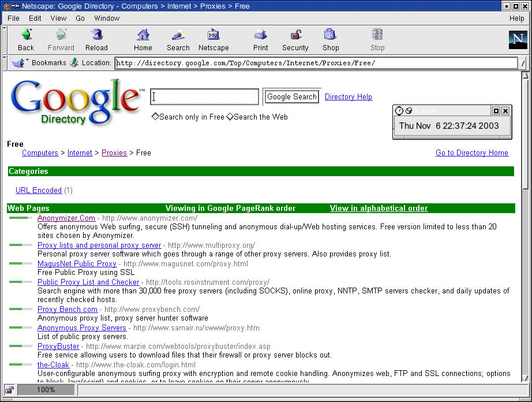532x402 pixels.
Task: Open the URL Encoded category link
Action: pos(39,190)
